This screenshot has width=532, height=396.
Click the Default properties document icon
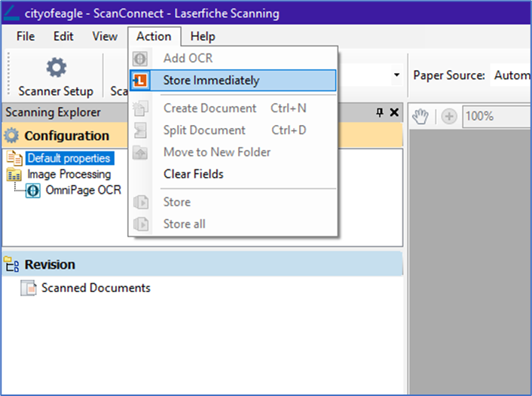(x=14, y=158)
